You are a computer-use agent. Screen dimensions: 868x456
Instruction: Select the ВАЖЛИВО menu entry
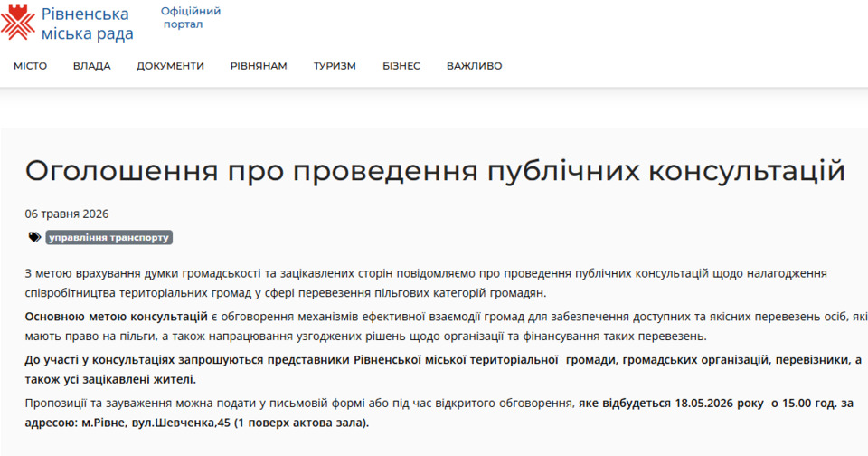[475, 66]
